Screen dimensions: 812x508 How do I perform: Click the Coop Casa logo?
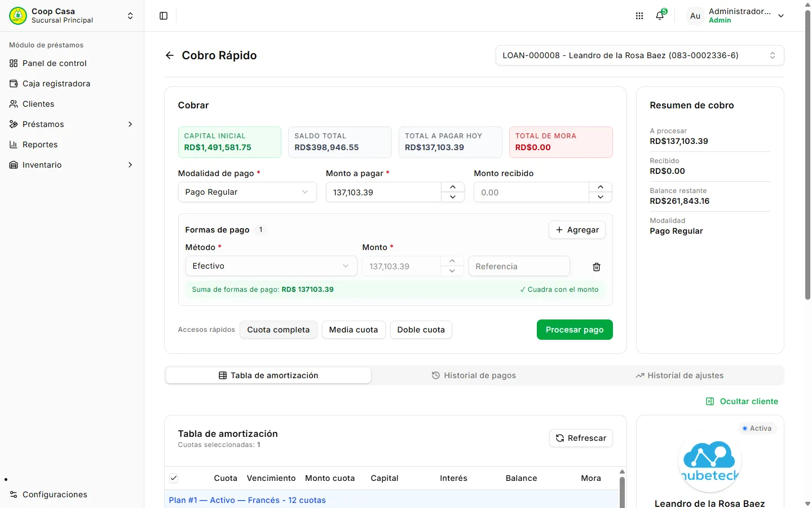tap(18, 16)
